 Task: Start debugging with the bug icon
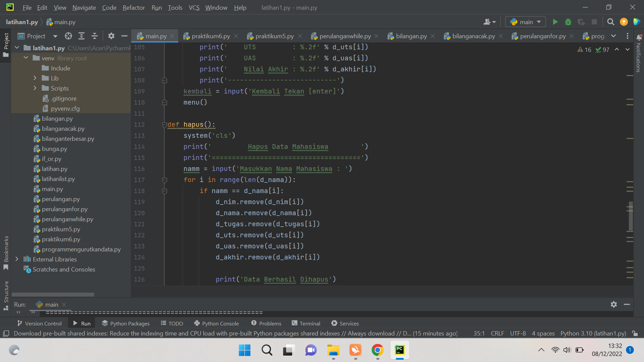click(568, 22)
